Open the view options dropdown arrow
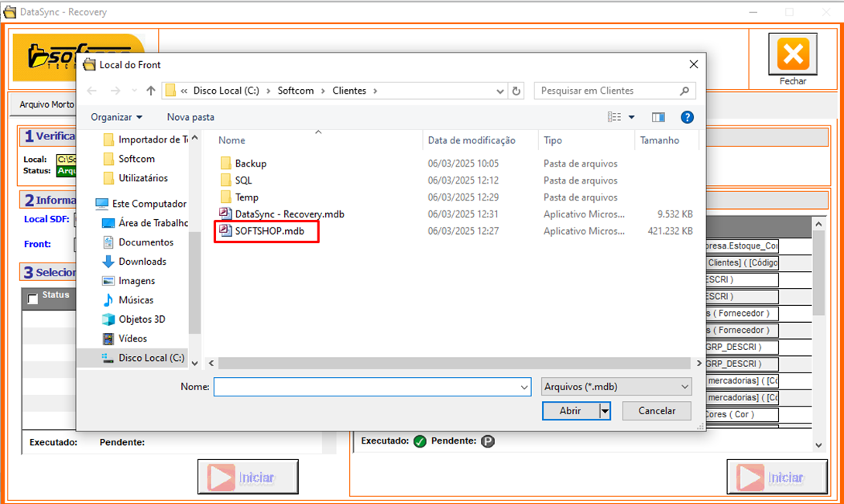844x504 pixels. coord(631,117)
